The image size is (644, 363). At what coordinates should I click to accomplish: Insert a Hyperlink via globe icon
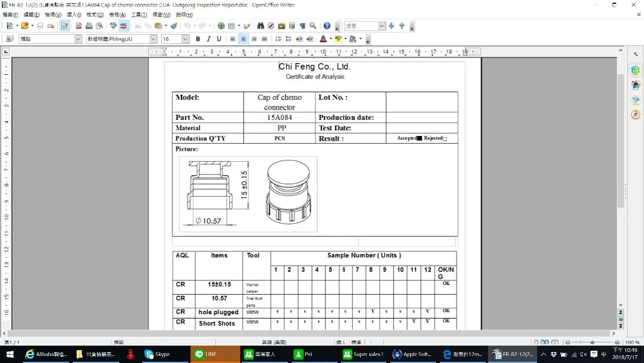(x=221, y=26)
